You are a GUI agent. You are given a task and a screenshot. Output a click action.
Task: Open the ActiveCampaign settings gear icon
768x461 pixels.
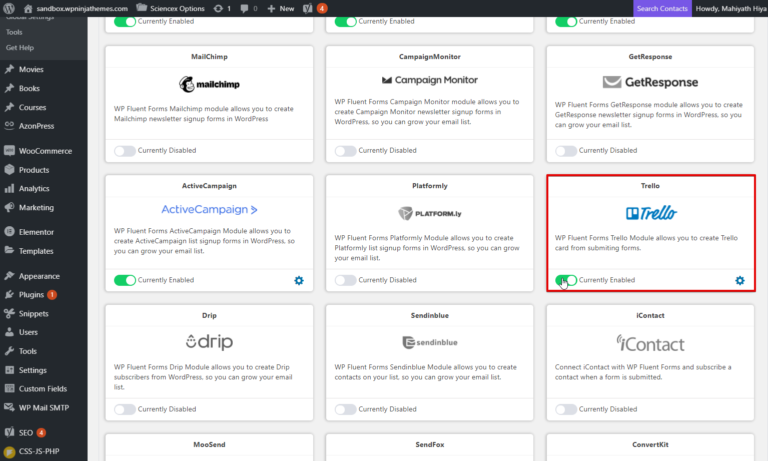[x=298, y=280]
